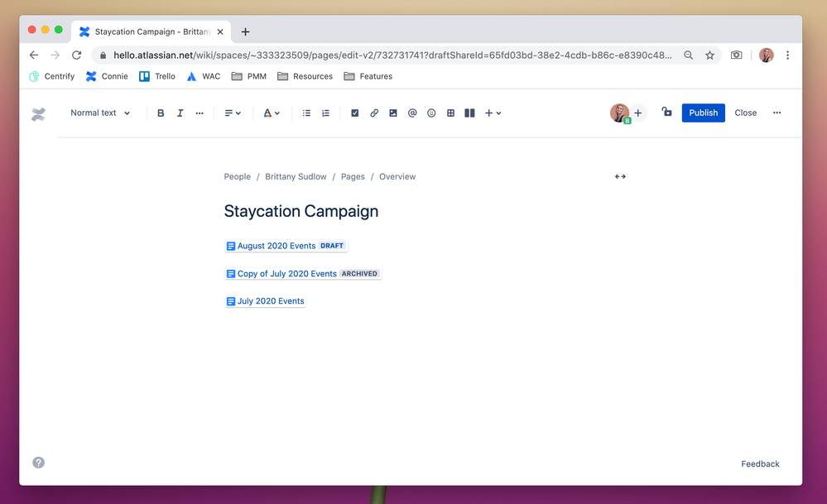Screen dimensions: 827x504
Task: Open the emoji picker
Action: [x=431, y=113]
